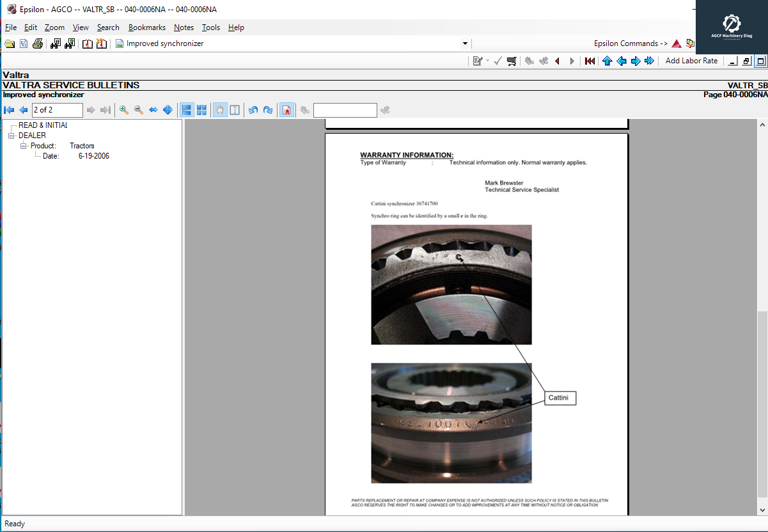This screenshot has width=768, height=532.
Task: Select the Hand pan tool
Action: 219,109
